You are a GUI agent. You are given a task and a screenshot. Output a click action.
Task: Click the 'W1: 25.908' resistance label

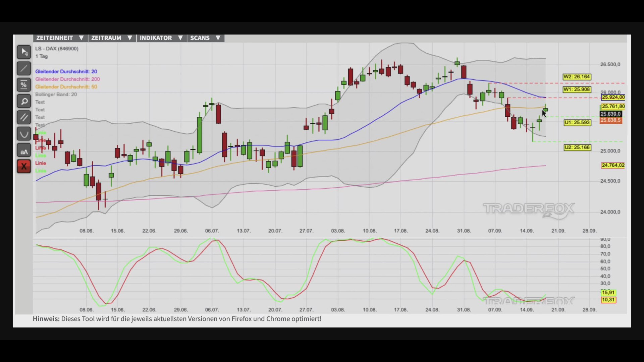[x=577, y=89]
